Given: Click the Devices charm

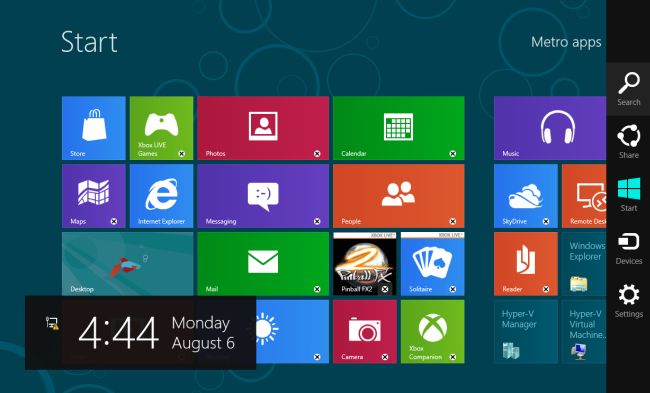Looking at the screenshot, I should 628,248.
